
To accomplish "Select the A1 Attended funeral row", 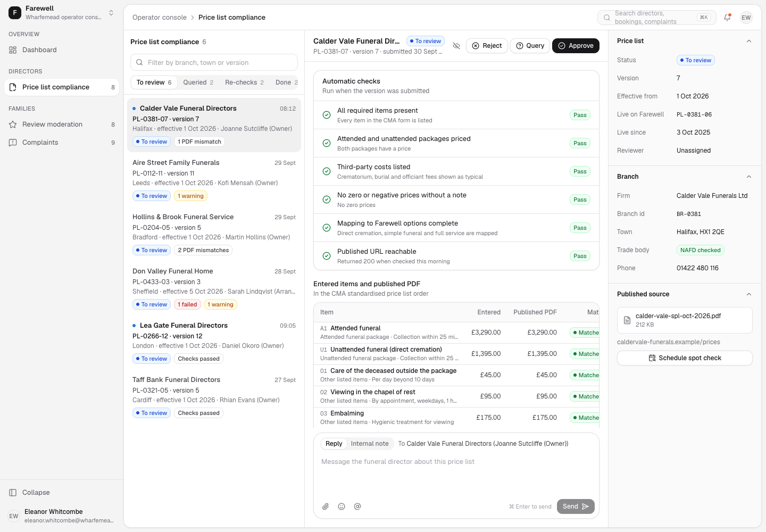I will [456, 332].
